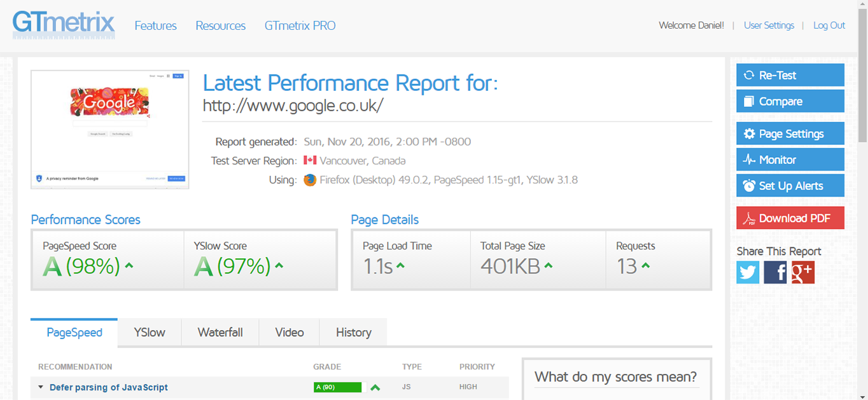Click the PRIORITY column header
868x400 pixels.
(x=477, y=367)
